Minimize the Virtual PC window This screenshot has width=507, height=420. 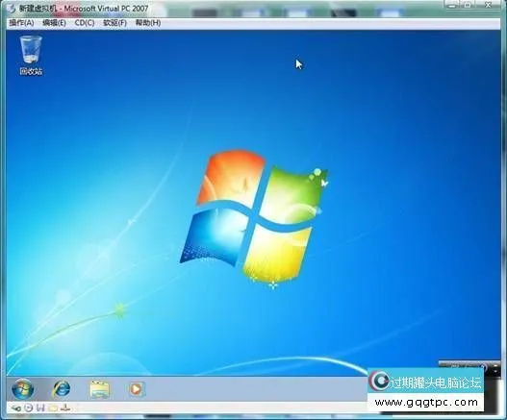pos(452,5)
